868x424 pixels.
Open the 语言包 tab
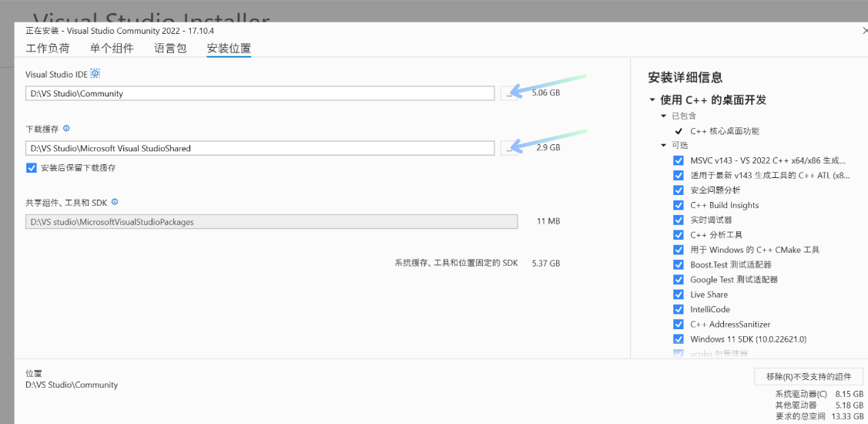(x=170, y=49)
